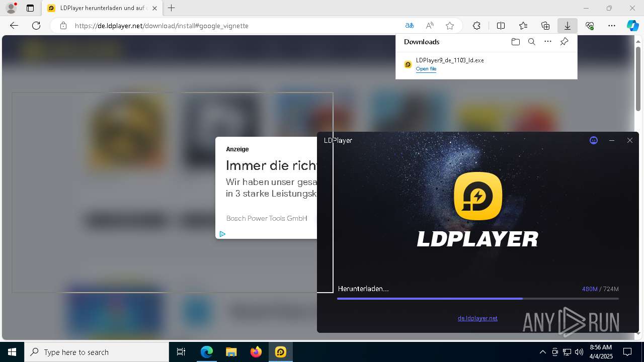Click Bosch Power Tools GmbH advertiser text

[267, 218]
